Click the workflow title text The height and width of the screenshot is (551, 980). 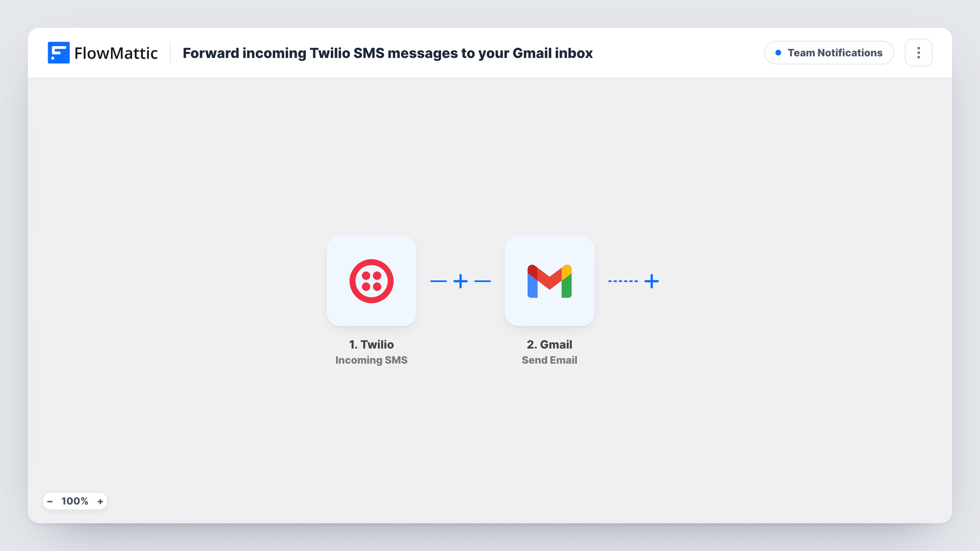388,53
